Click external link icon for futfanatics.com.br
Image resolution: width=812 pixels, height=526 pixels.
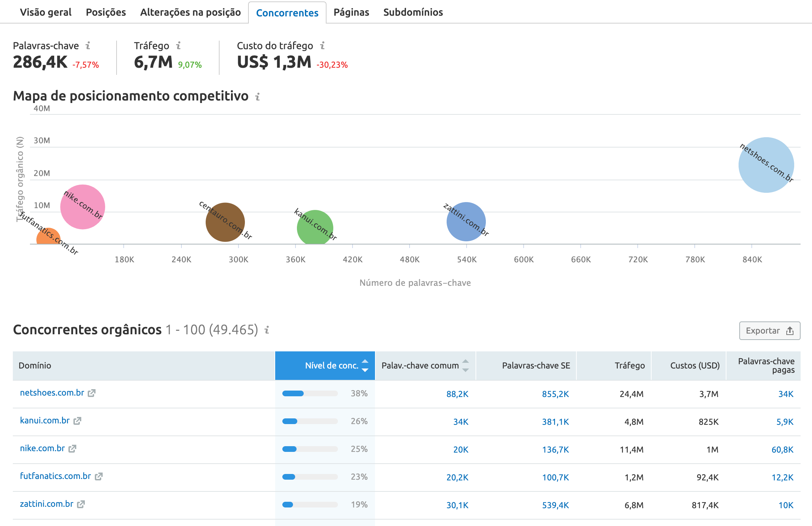[99, 476]
